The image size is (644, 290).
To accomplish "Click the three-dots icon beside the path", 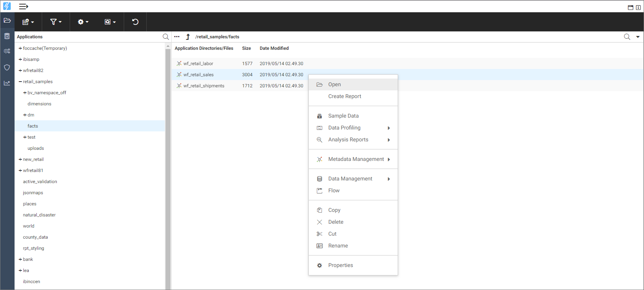I will pos(177,37).
